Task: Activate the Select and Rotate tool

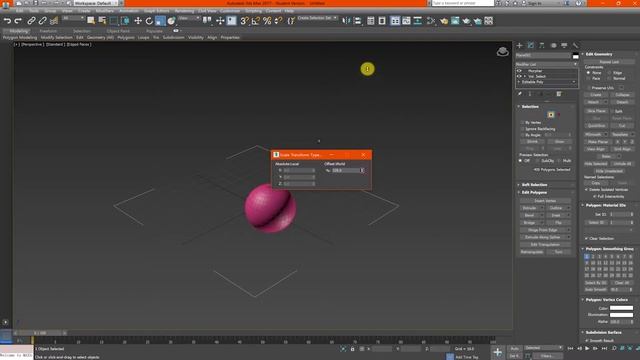Action: pyautogui.click(x=149, y=20)
